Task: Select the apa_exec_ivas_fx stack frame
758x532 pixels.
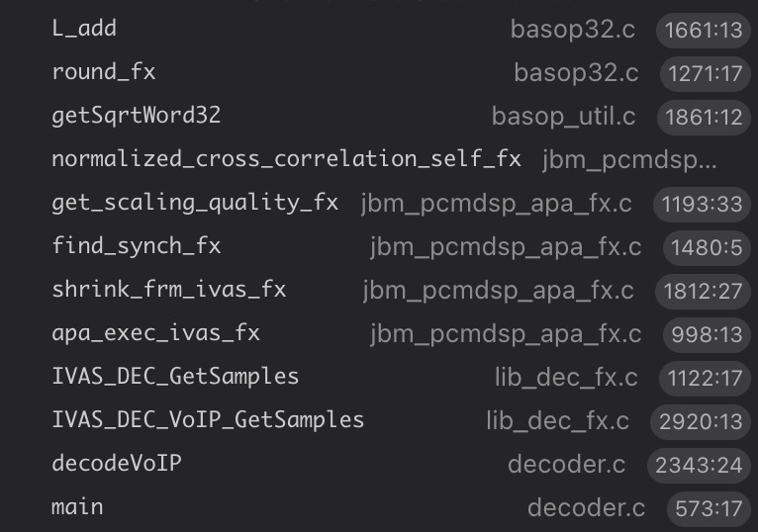Action: (155, 333)
